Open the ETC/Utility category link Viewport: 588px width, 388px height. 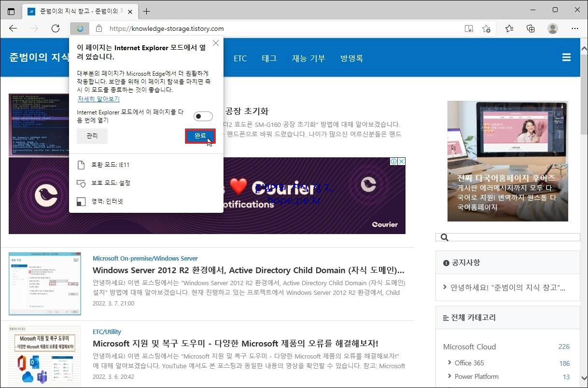(x=107, y=332)
